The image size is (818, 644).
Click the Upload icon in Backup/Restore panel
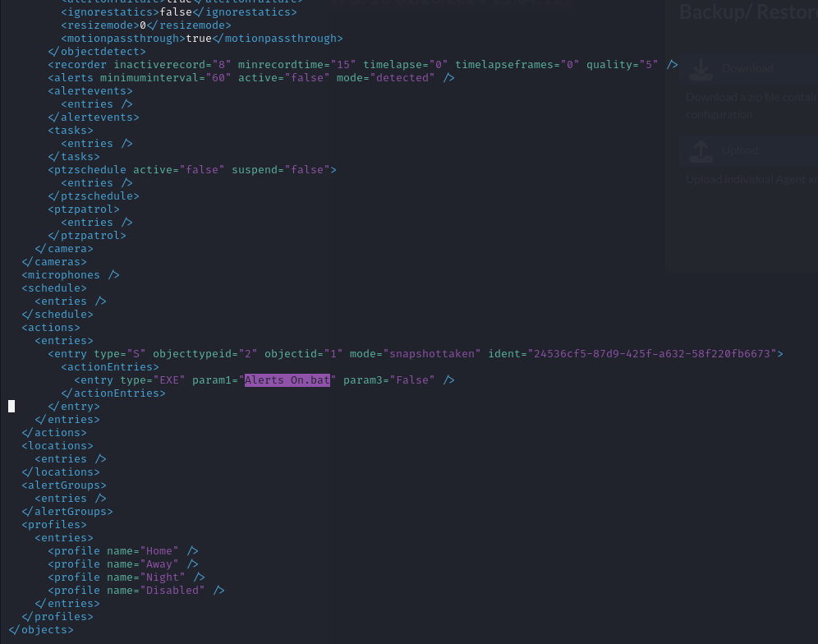click(701, 151)
